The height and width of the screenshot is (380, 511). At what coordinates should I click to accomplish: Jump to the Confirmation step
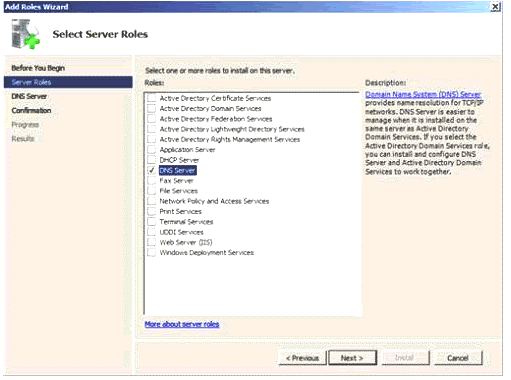coord(31,110)
